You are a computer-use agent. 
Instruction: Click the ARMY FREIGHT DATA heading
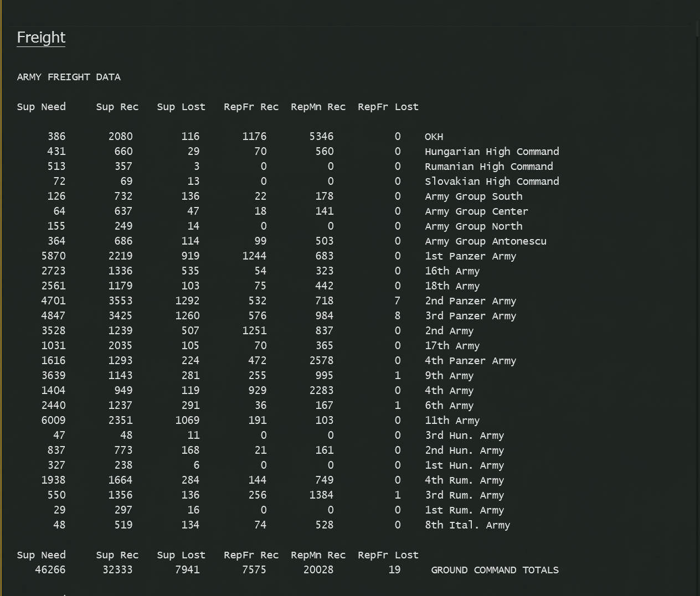point(69,77)
